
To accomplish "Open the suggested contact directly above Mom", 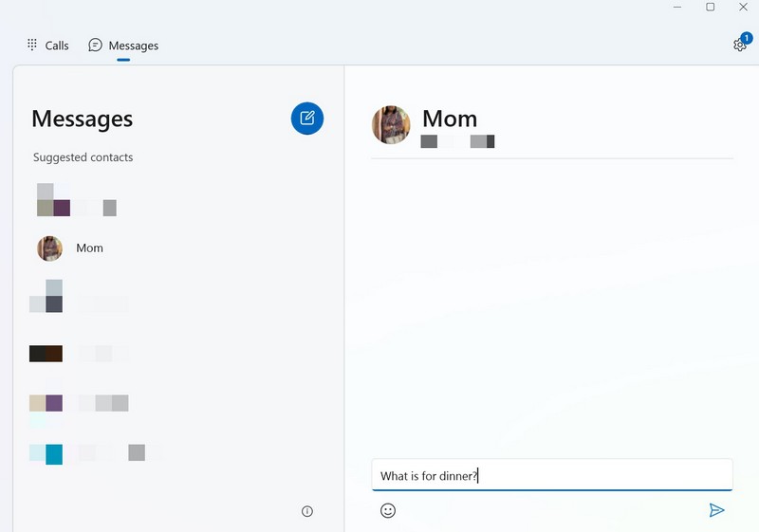I will [x=76, y=201].
